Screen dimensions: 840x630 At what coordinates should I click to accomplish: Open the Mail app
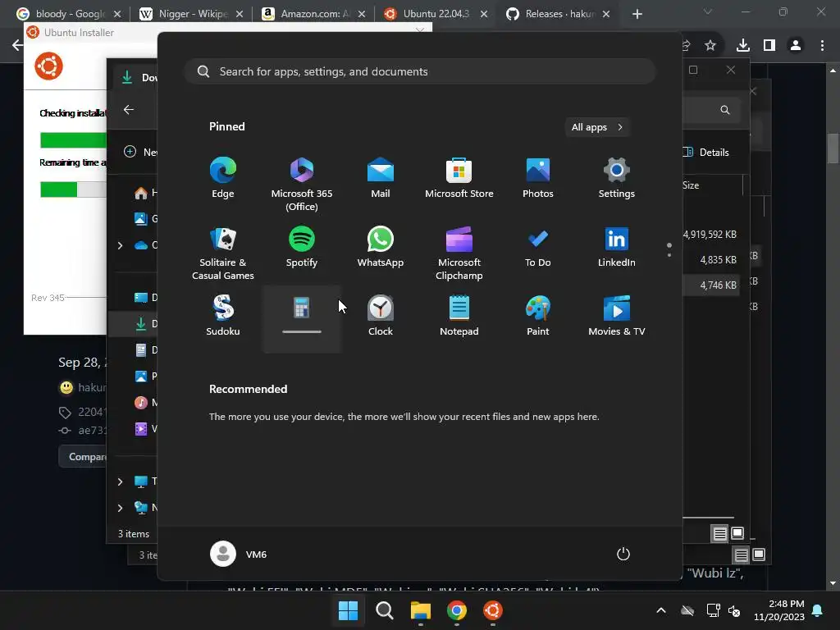pos(381,178)
